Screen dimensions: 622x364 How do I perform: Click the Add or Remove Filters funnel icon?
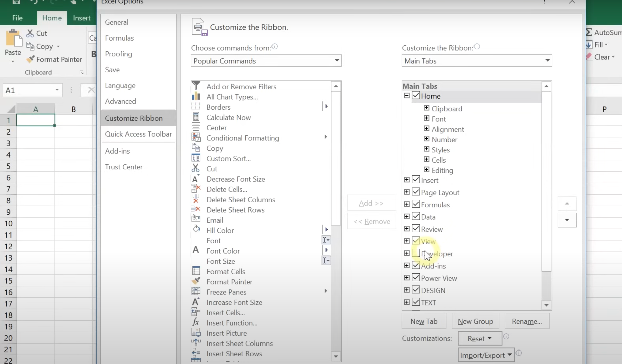point(196,86)
